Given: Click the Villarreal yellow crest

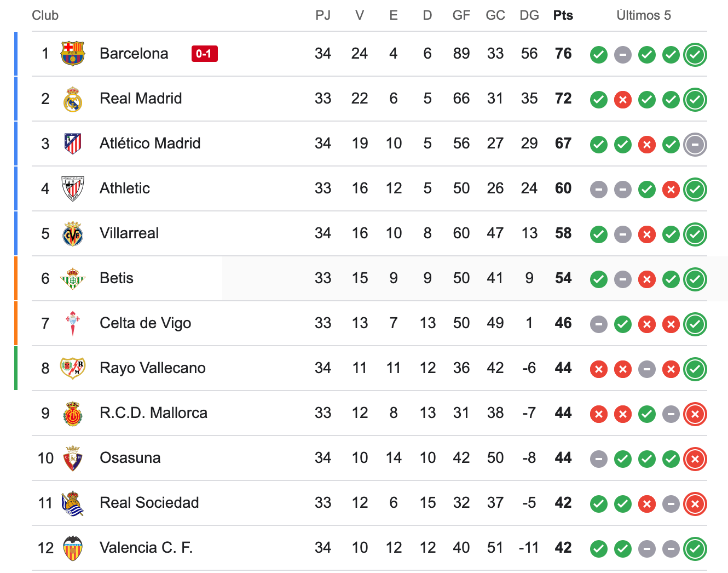Looking at the screenshot, I should pyautogui.click(x=73, y=234).
